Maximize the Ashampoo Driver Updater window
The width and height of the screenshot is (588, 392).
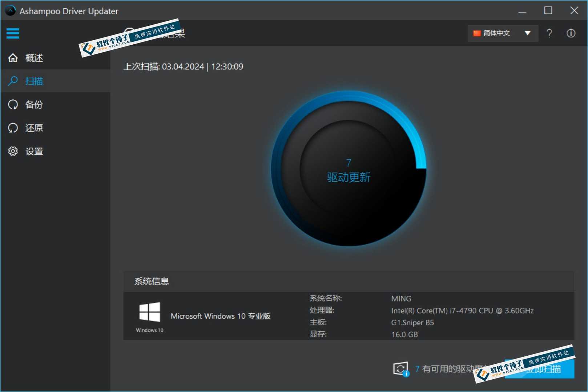tap(548, 11)
